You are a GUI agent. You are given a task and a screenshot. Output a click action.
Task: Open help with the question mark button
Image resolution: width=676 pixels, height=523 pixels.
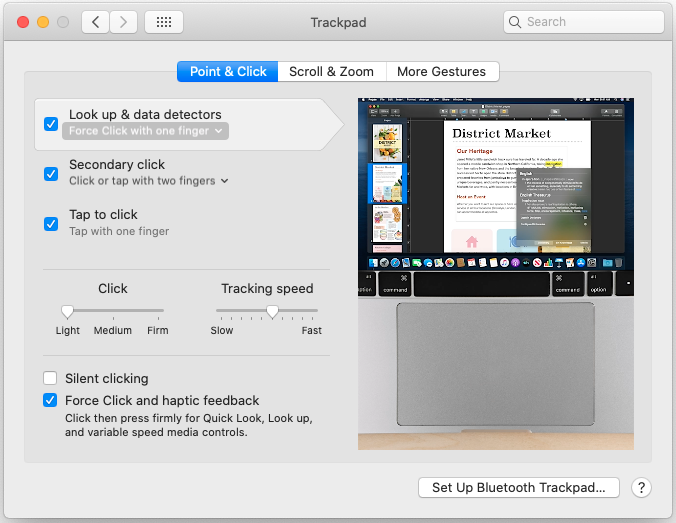(641, 488)
